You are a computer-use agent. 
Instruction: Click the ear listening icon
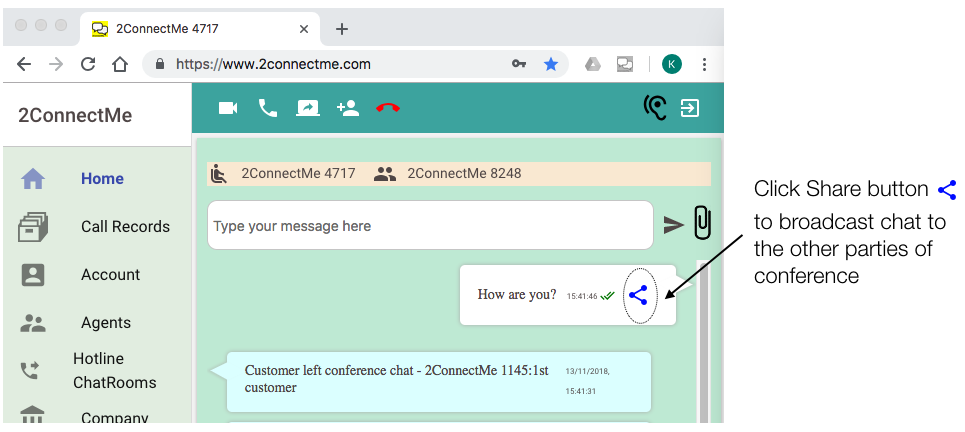(655, 108)
